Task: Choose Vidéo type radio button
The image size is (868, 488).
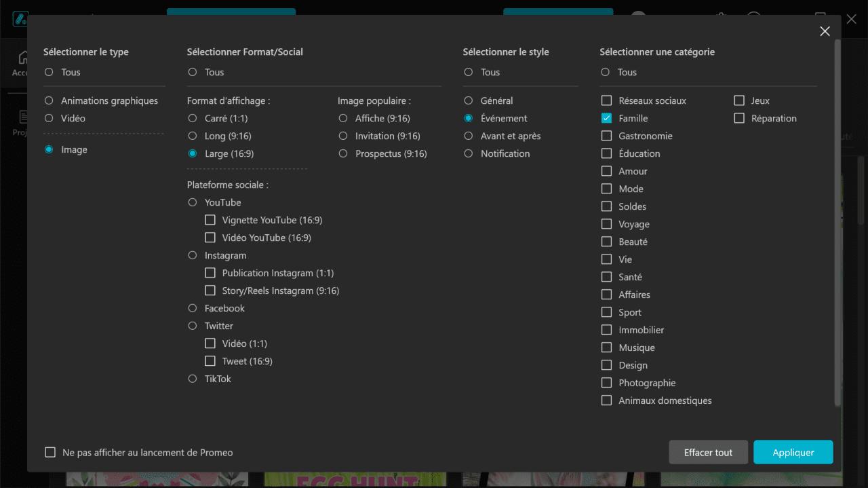Action: coord(49,118)
